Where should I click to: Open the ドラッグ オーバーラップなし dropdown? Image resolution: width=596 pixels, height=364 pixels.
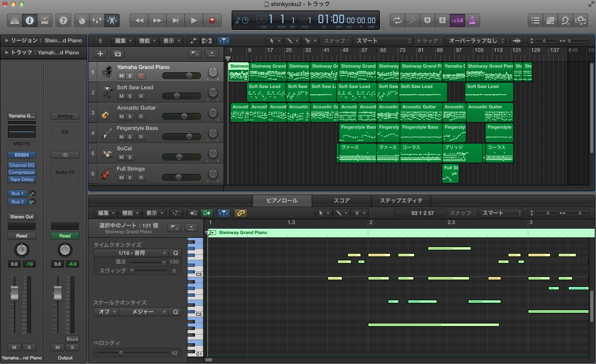point(475,41)
